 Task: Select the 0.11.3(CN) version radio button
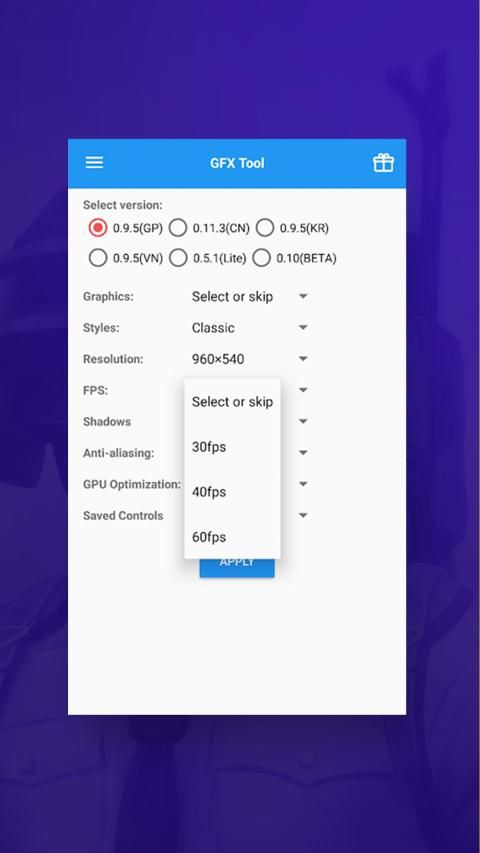pyautogui.click(x=178, y=228)
